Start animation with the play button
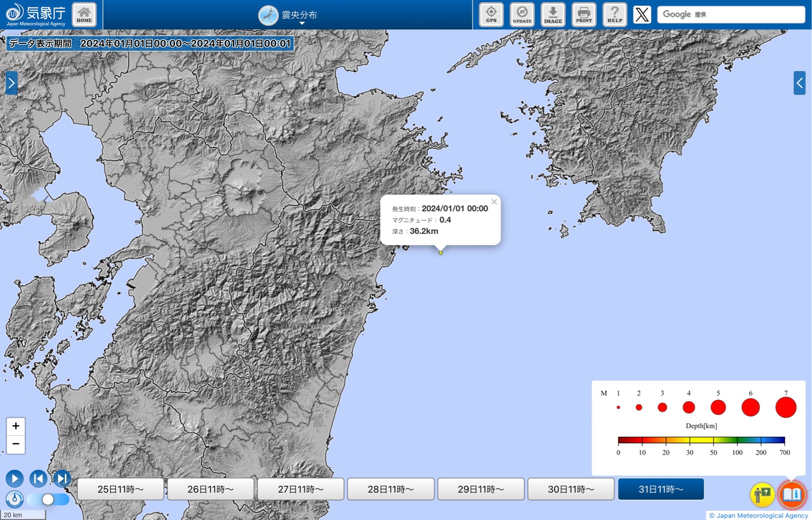This screenshot has width=812, height=520. click(x=14, y=479)
